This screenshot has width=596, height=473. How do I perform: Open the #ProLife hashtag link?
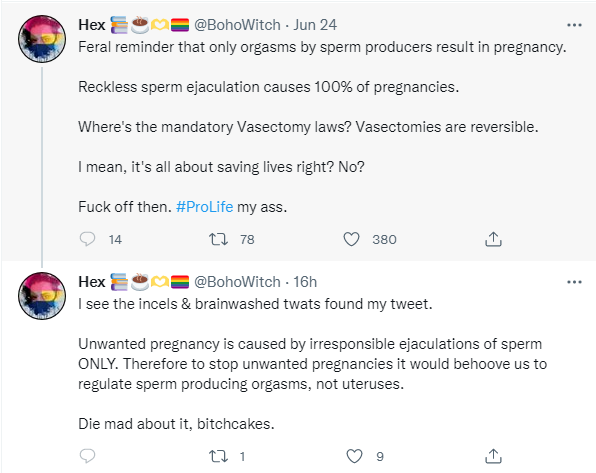(204, 207)
